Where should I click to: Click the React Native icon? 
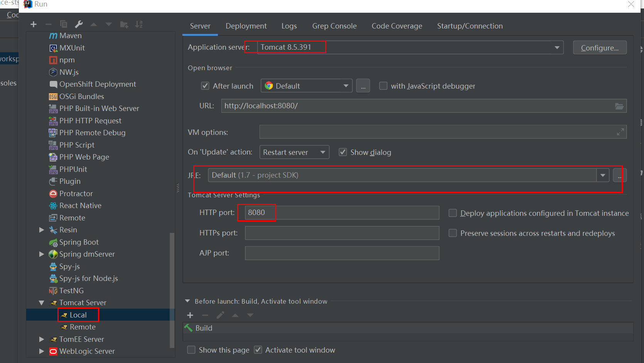53,206
